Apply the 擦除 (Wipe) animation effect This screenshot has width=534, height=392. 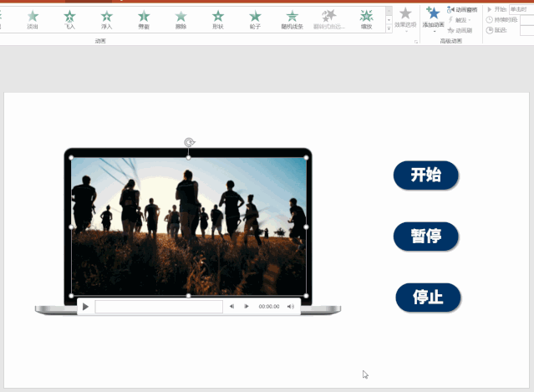point(181,20)
